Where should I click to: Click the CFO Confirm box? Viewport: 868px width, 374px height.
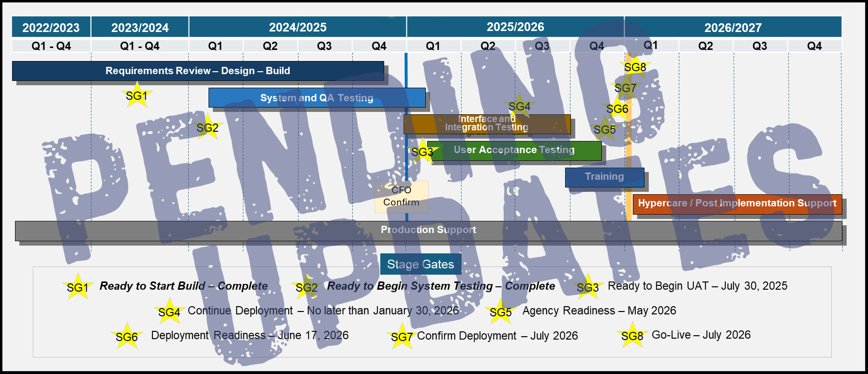(401, 196)
